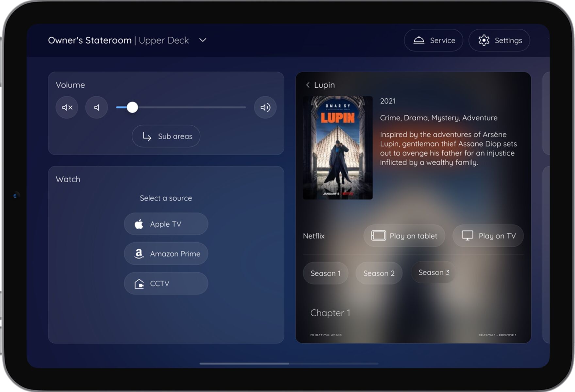Click Play on TV button
This screenshot has width=575, height=392.
click(488, 236)
